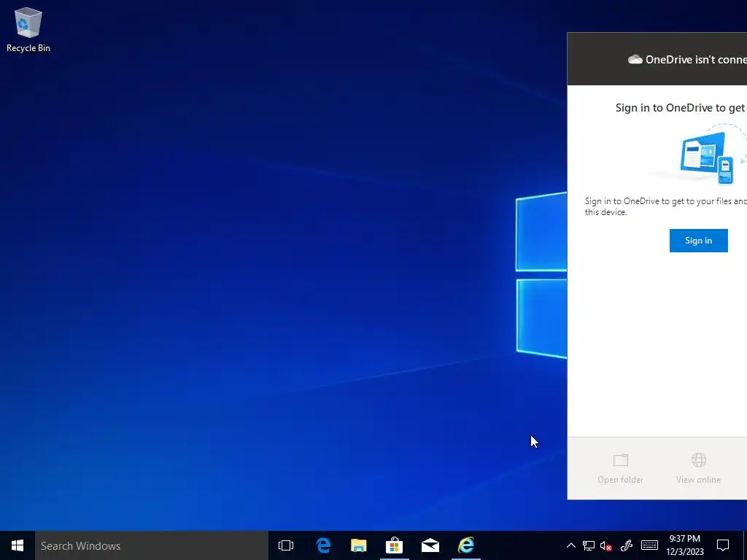Screen dimensions: 747x560
Task: Click the network status tray icon
Action: click(x=589, y=545)
